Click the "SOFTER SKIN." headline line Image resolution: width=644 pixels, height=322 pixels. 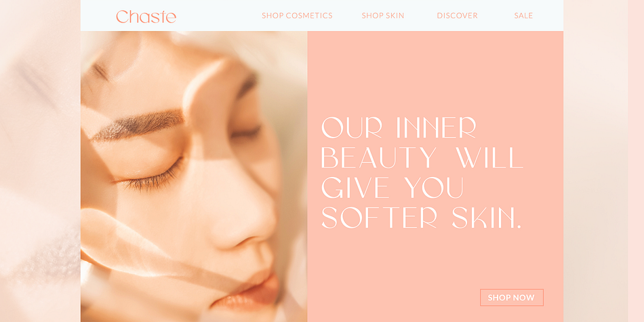(x=421, y=218)
